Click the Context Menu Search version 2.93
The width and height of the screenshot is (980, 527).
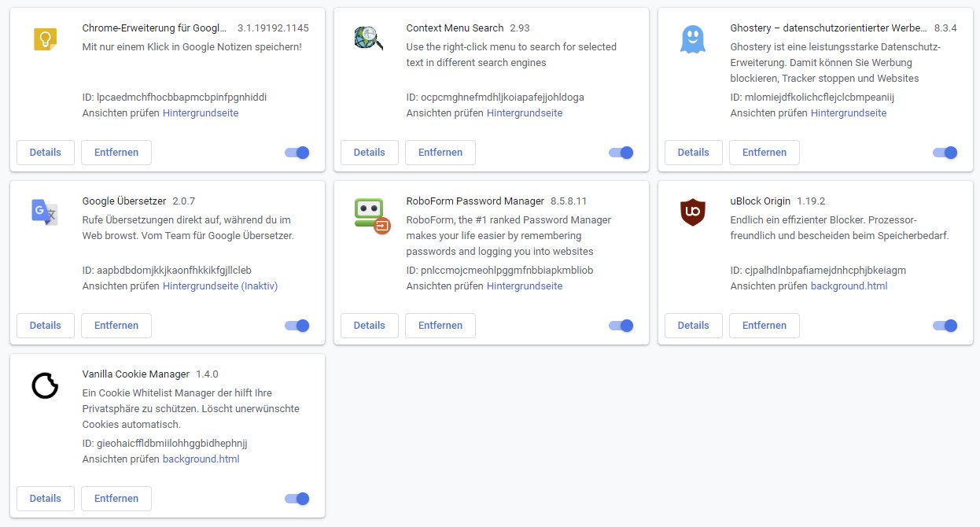[x=520, y=28]
